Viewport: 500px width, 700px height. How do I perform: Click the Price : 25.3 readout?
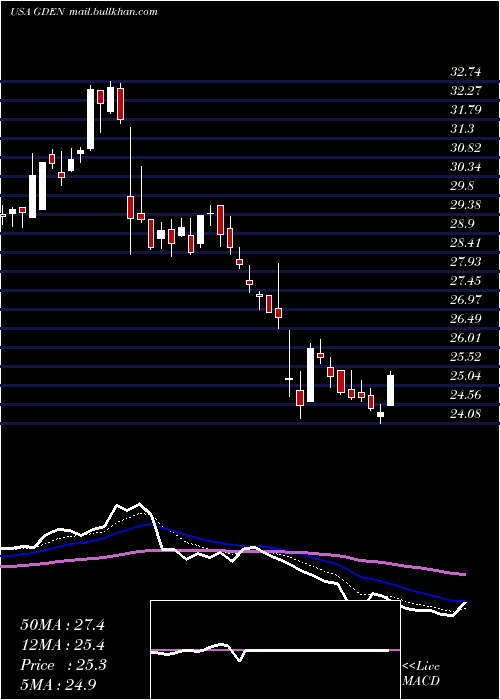(x=63, y=665)
